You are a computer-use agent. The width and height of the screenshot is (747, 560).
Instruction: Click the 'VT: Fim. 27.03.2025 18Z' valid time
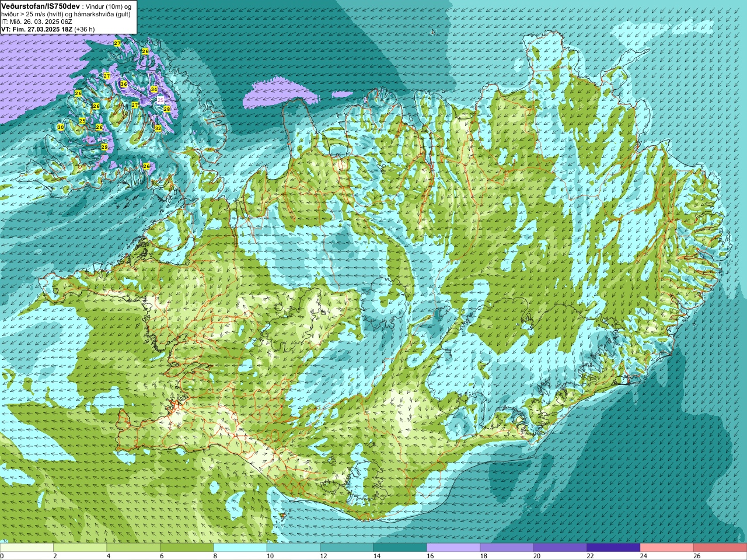coord(37,29)
